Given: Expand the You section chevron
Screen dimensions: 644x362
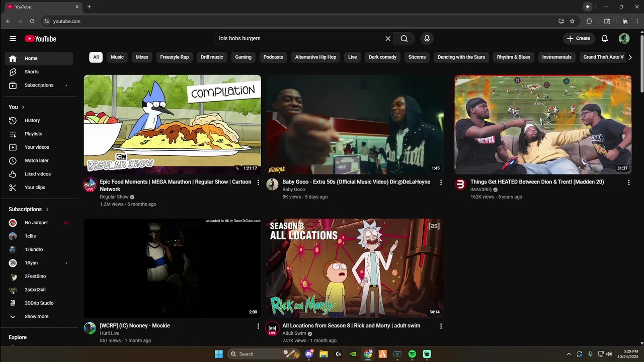Looking at the screenshot, I should pos(23,107).
